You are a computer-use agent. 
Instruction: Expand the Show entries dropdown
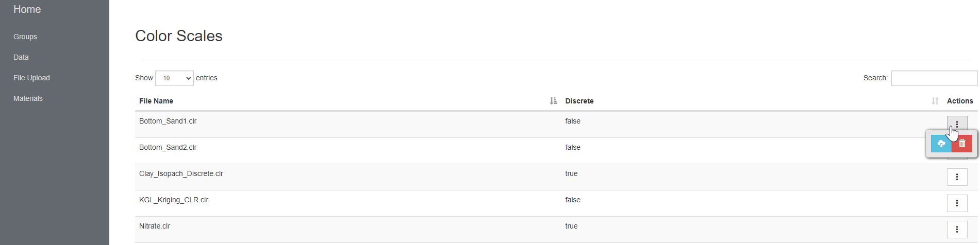[x=174, y=78]
